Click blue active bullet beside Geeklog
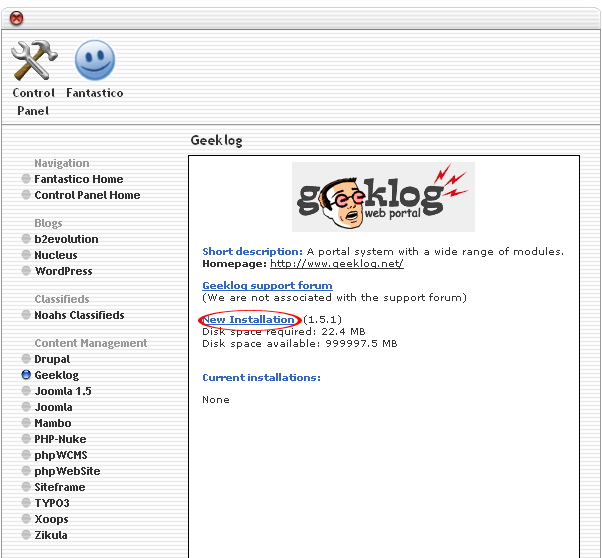This screenshot has width=602, height=558. tap(26, 375)
